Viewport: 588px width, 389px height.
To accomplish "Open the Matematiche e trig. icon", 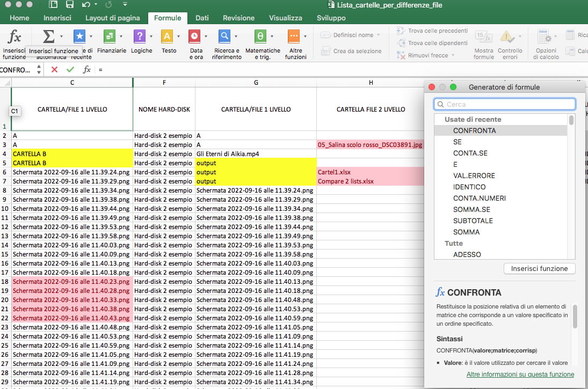I will (x=260, y=36).
